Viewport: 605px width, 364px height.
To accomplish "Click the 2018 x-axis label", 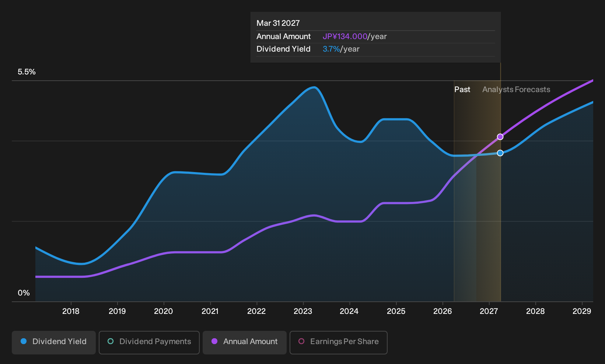I will 71,311.
